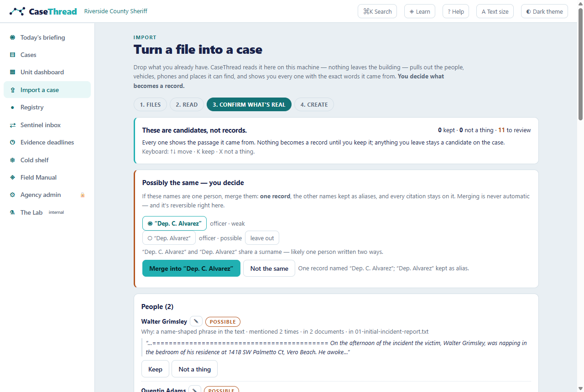Edit Walter Grimsley's name with pencil icon
Viewport: 584px width, 392px height.
tap(196, 321)
